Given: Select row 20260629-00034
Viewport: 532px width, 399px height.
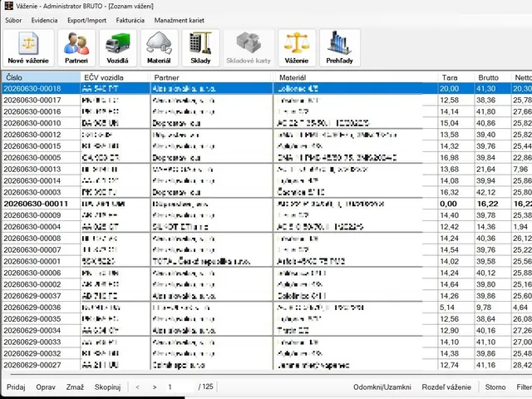Looking at the screenshot, I should point(267,331).
